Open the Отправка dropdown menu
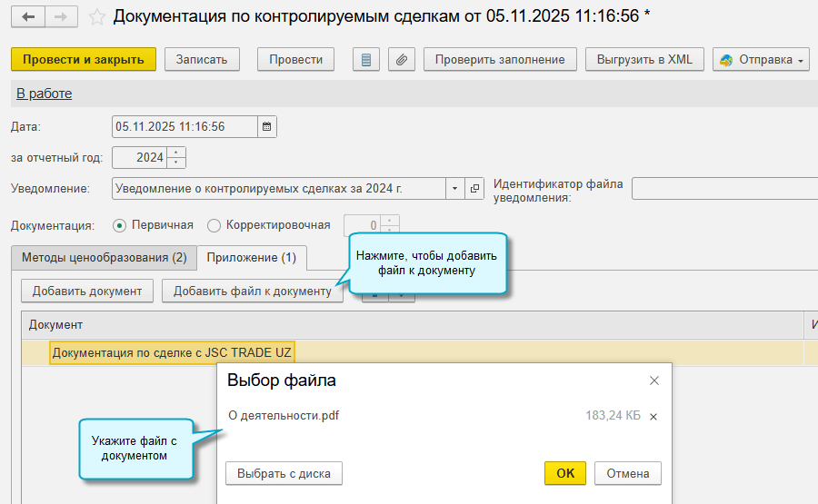 763,60
